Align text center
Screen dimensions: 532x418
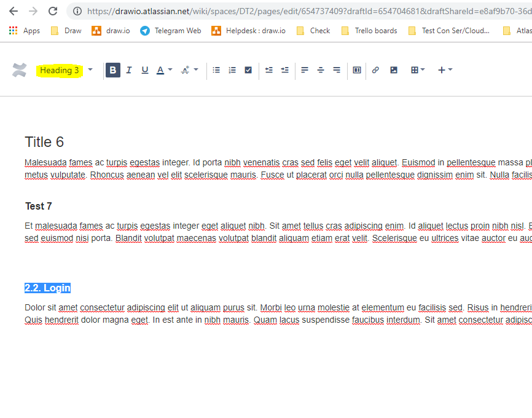click(x=321, y=70)
